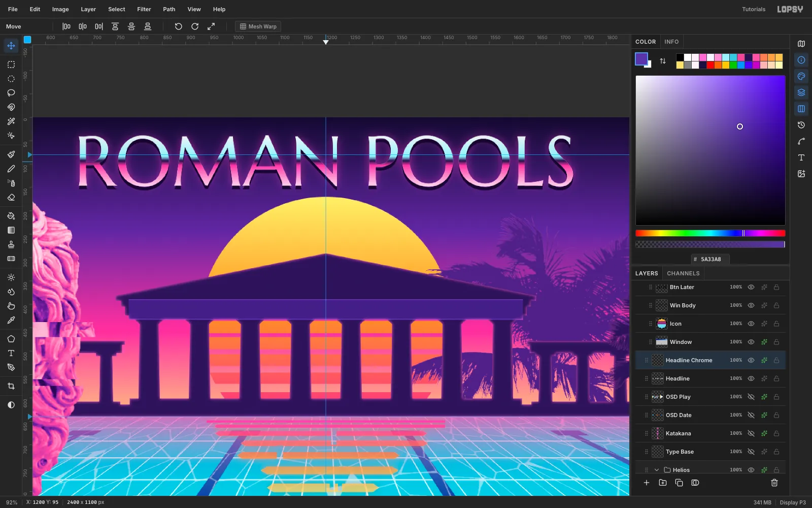Activate the Eyedropper tool
This screenshot has width=812, height=508.
point(11,320)
